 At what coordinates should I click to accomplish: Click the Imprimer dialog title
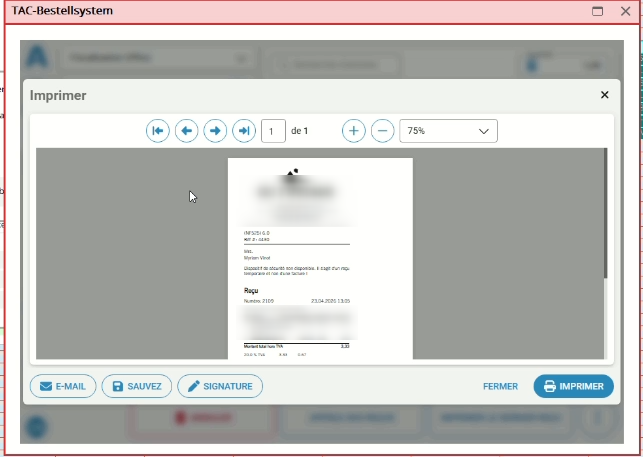(58, 96)
